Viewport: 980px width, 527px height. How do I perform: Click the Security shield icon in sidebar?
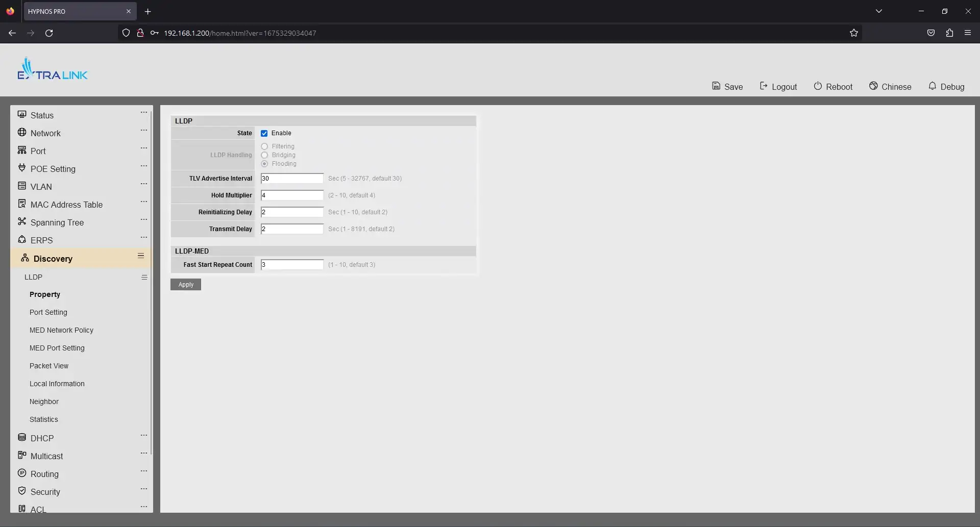tap(22, 491)
